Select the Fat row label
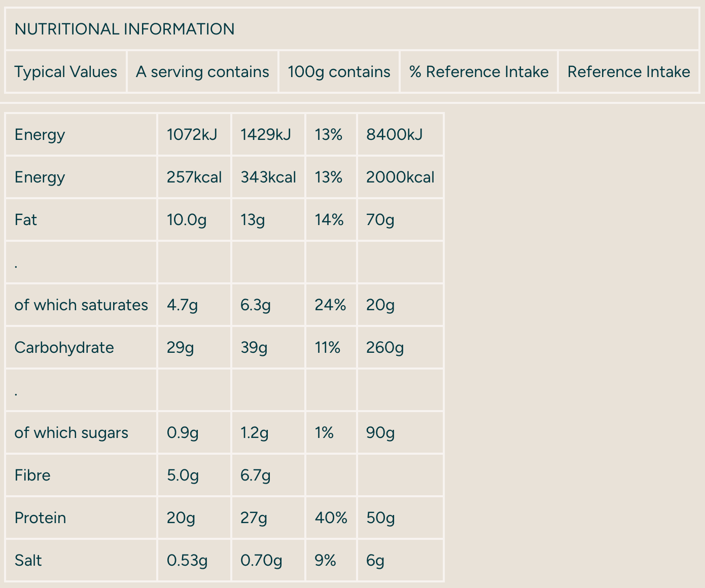This screenshot has width=705, height=588. pyautogui.click(x=26, y=219)
